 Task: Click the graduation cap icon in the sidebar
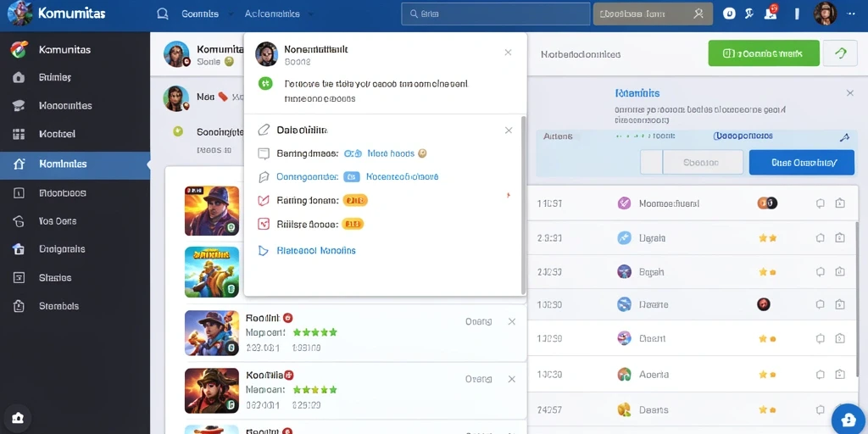point(19,106)
